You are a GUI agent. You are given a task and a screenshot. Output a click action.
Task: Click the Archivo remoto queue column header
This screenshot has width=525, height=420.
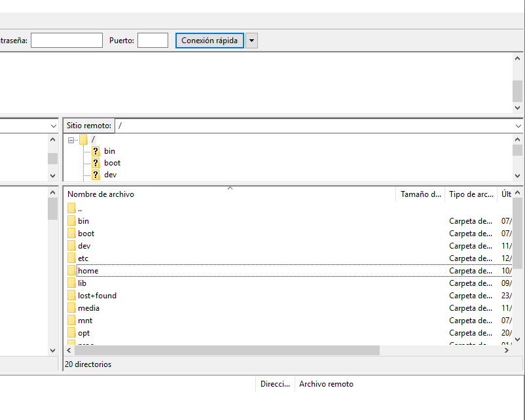pyautogui.click(x=326, y=384)
